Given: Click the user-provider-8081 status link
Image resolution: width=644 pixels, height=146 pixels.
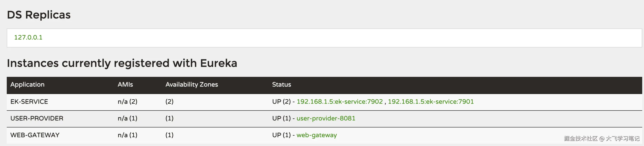Looking at the screenshot, I should [x=326, y=118].
